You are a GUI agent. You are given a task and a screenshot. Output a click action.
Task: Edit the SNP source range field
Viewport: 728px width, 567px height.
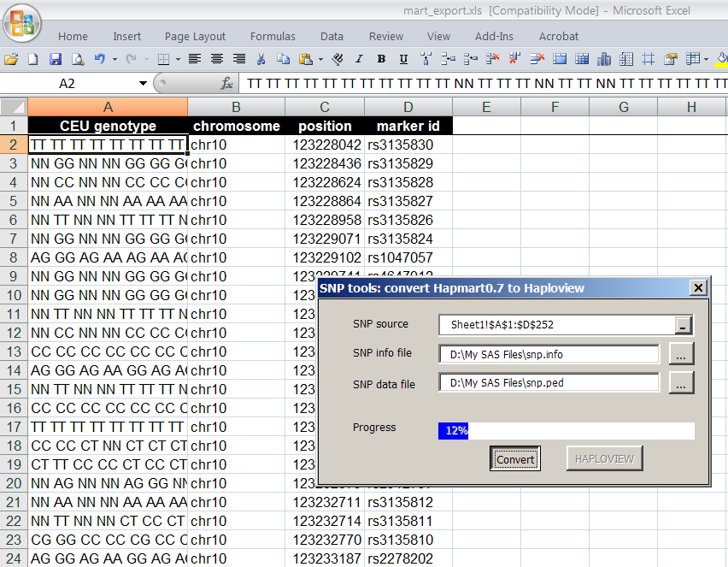coord(557,325)
